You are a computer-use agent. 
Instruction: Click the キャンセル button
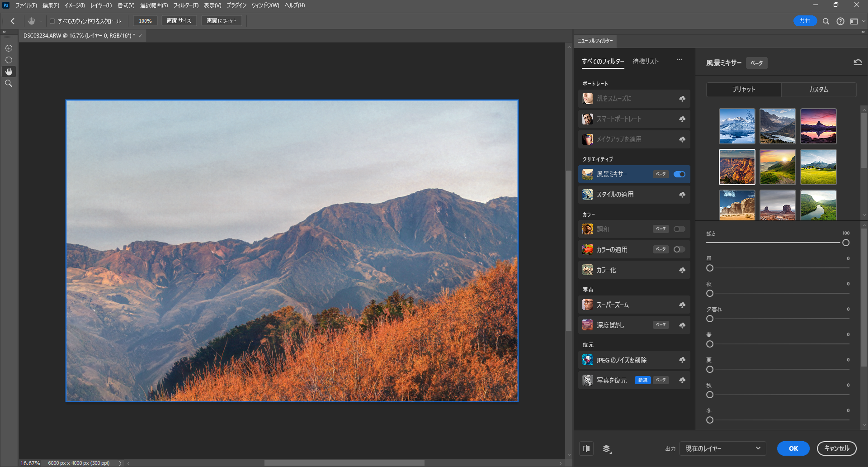tap(837, 448)
